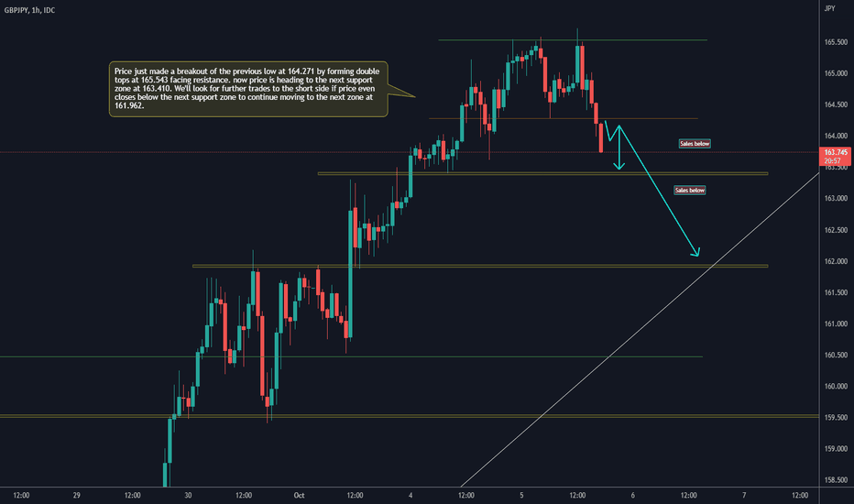Screen dimensions: 854x504
Task: Click the 165.500 price axis label
Action: (836, 42)
